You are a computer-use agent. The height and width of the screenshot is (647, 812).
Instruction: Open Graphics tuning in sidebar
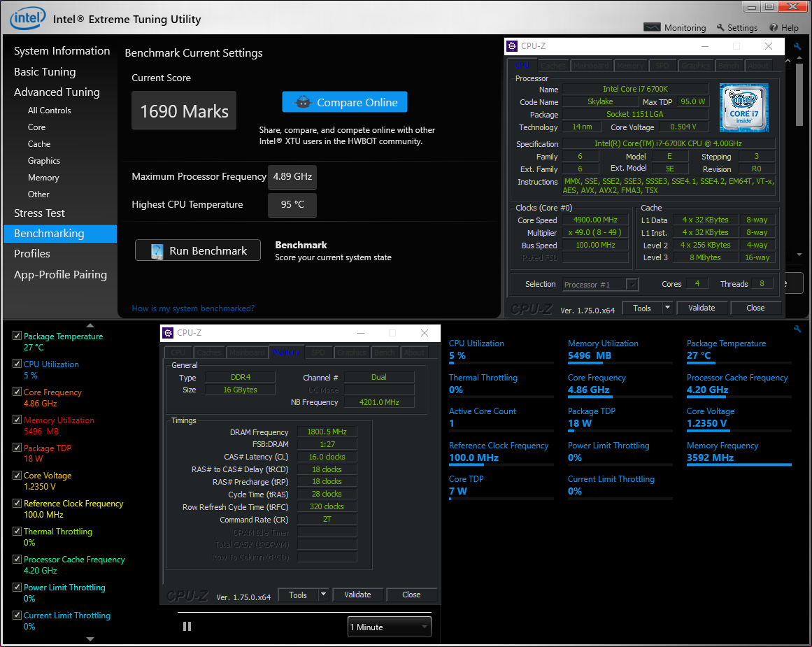click(x=43, y=161)
